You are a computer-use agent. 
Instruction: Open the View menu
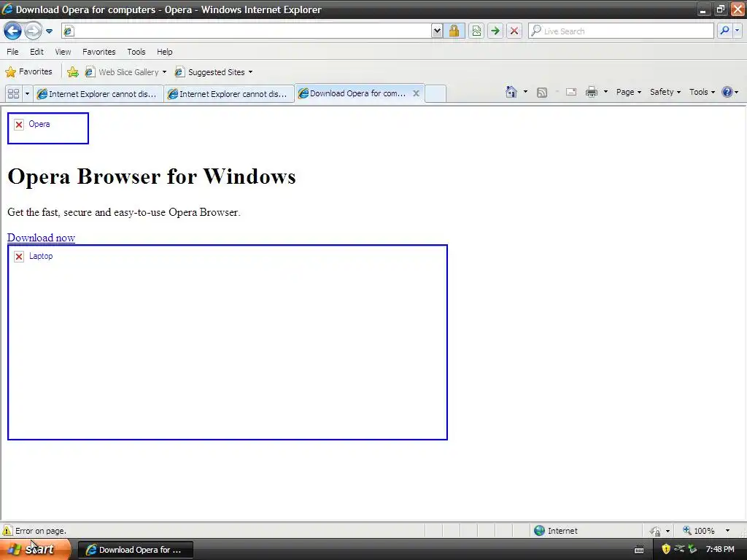pos(63,52)
